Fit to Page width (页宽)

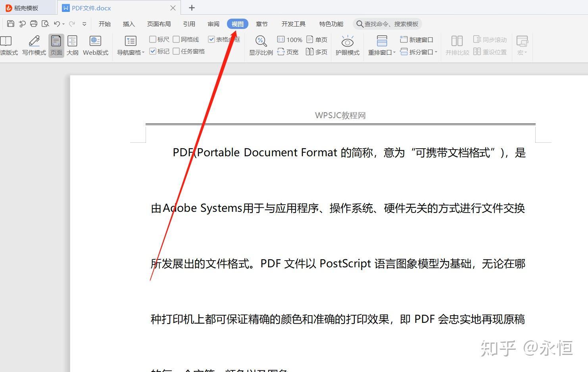click(x=288, y=52)
